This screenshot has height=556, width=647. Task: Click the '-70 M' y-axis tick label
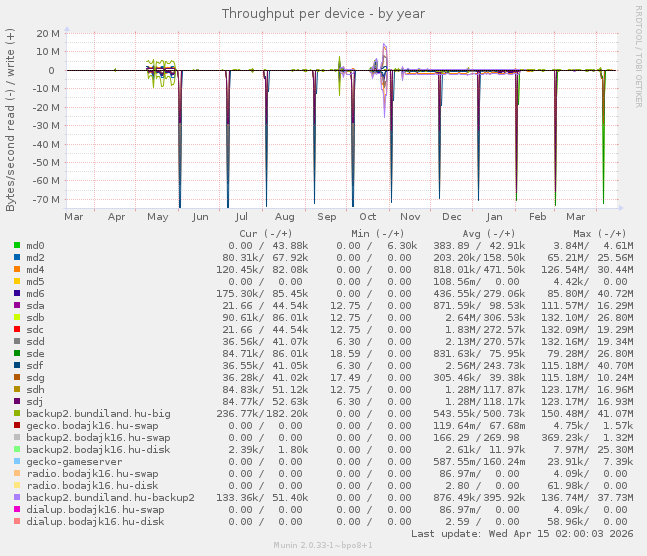tap(46, 199)
